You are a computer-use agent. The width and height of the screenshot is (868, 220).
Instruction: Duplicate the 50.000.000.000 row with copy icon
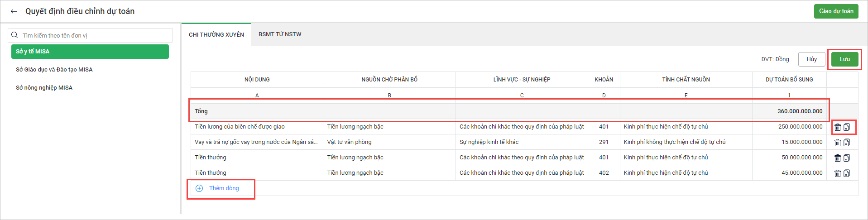click(x=847, y=158)
